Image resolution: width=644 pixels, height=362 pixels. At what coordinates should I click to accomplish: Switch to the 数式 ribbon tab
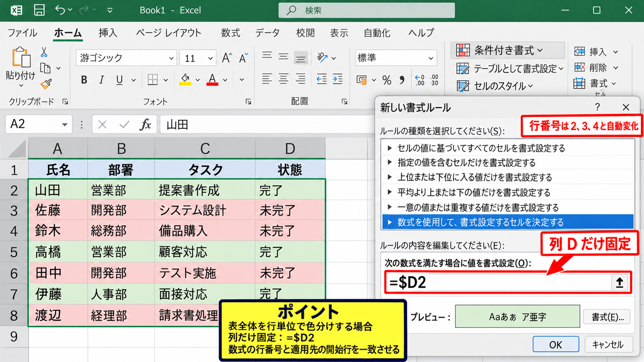pyautogui.click(x=230, y=33)
